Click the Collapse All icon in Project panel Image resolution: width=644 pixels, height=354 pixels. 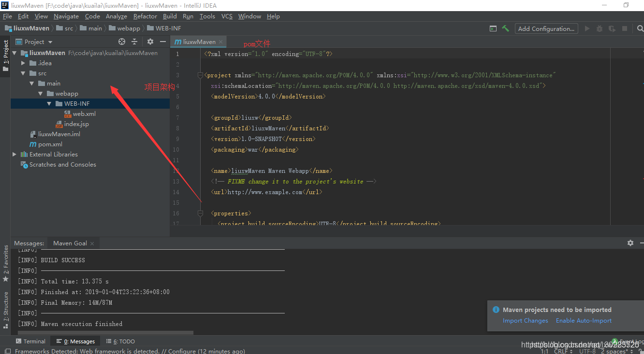pyautogui.click(x=134, y=42)
